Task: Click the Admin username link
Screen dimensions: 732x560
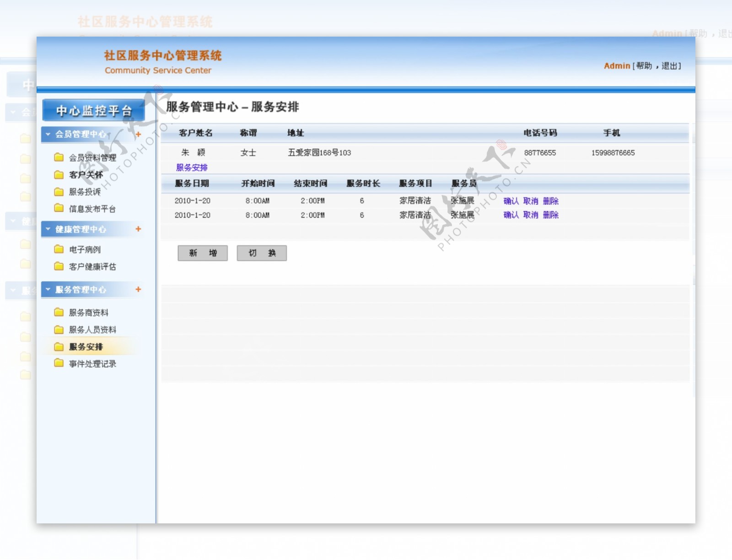Action: [x=617, y=66]
